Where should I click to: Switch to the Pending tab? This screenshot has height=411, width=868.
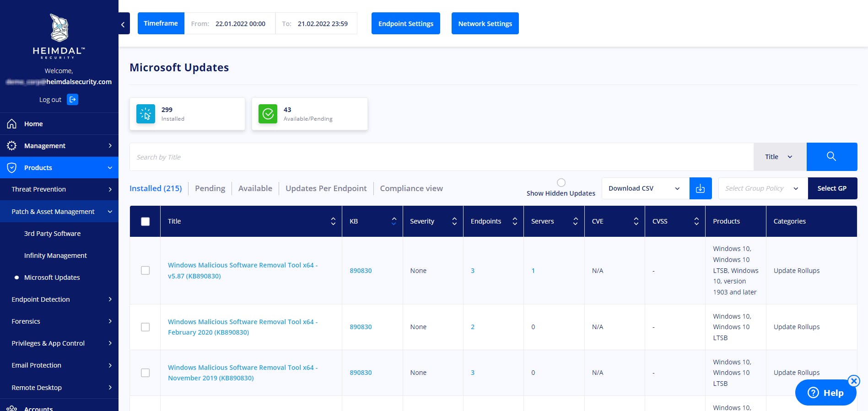(x=210, y=188)
